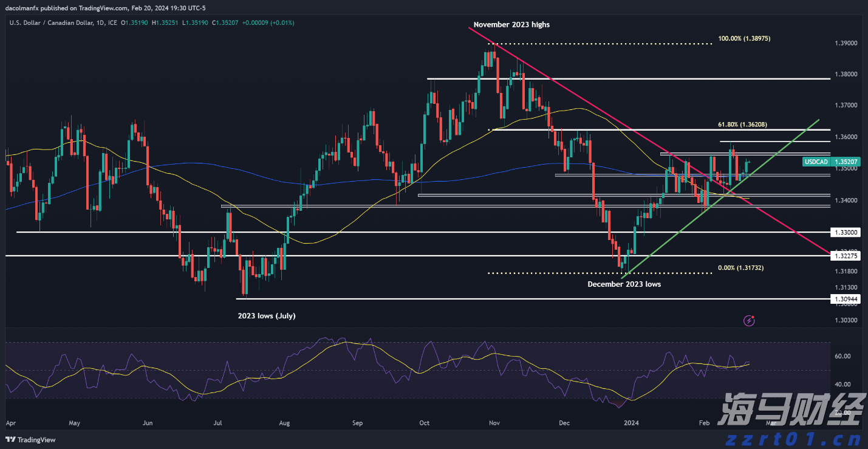
Task: Click the 1.32275 price scale label
Action: tap(844, 256)
